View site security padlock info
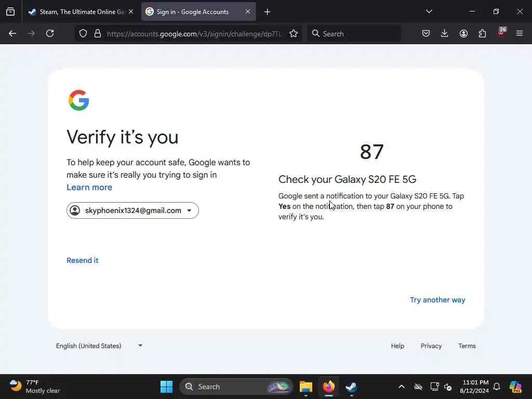 tap(98, 34)
